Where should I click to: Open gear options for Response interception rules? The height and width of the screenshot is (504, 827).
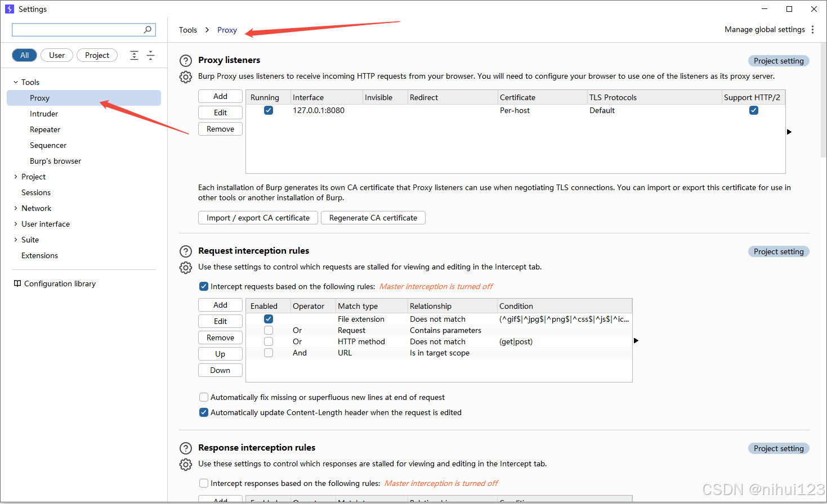186,465
